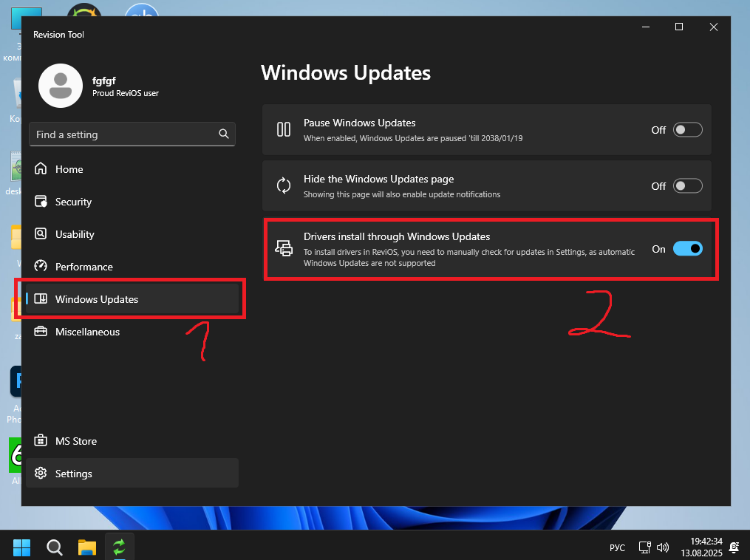Click the printer icon beside Drivers install
The image size is (750, 560).
[x=284, y=249]
